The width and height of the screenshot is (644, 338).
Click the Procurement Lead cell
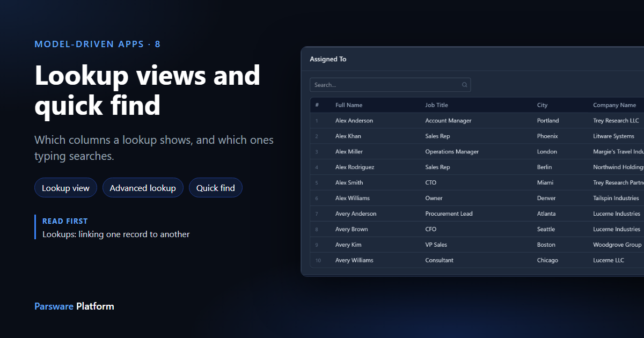(x=449, y=214)
